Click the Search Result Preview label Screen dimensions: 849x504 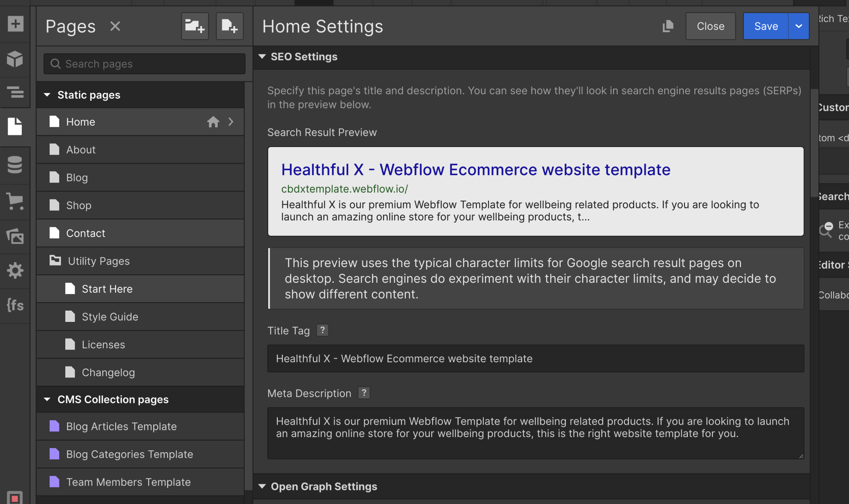(x=322, y=132)
